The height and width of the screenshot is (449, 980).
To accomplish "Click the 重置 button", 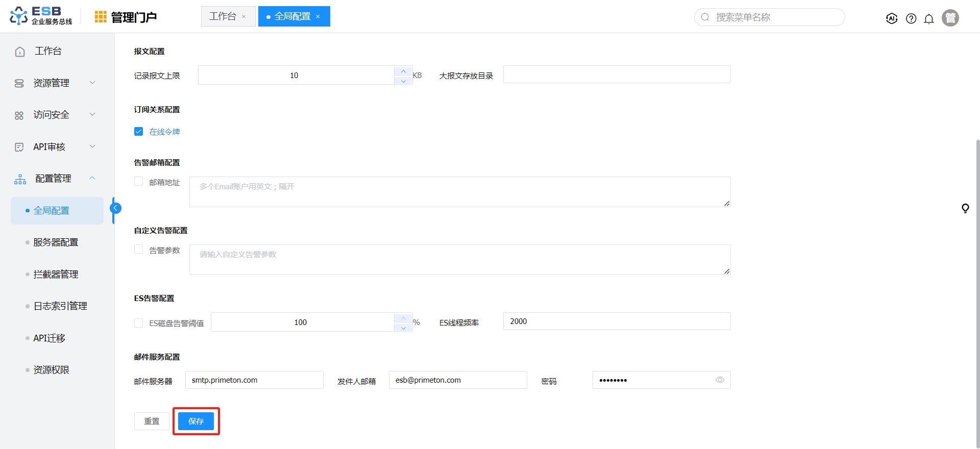I will 152,421.
